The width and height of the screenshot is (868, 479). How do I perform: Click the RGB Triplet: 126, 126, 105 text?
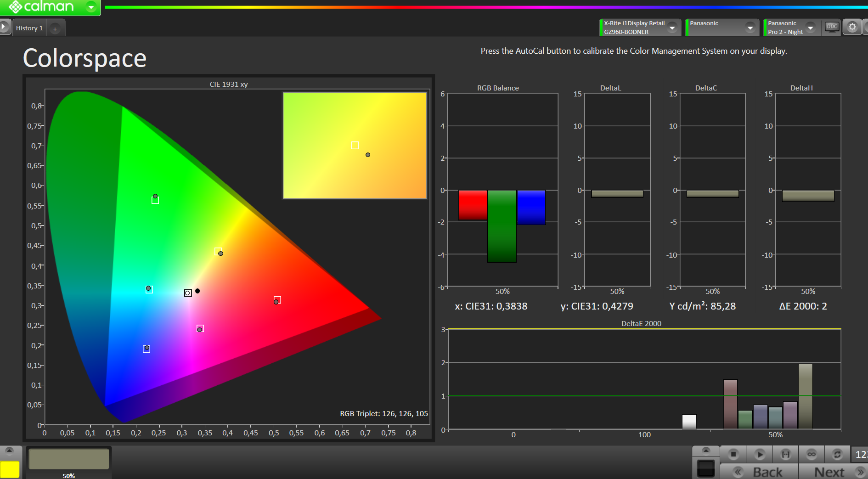[x=383, y=414]
